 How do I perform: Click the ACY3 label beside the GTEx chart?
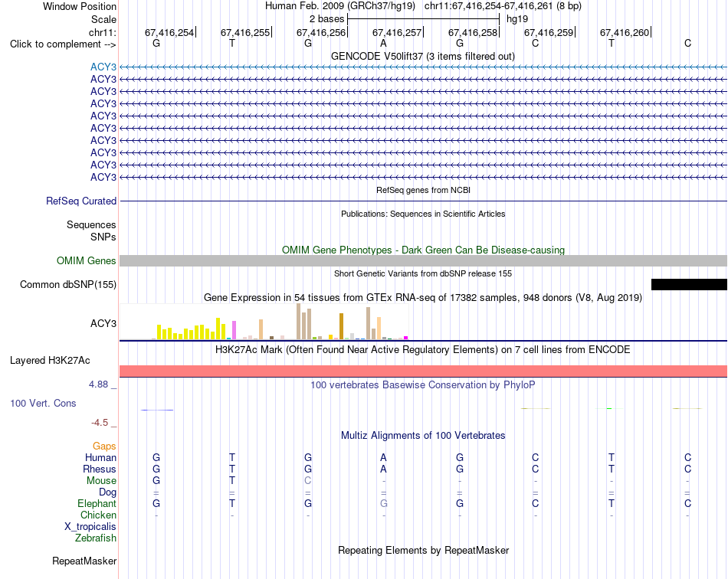point(103,323)
